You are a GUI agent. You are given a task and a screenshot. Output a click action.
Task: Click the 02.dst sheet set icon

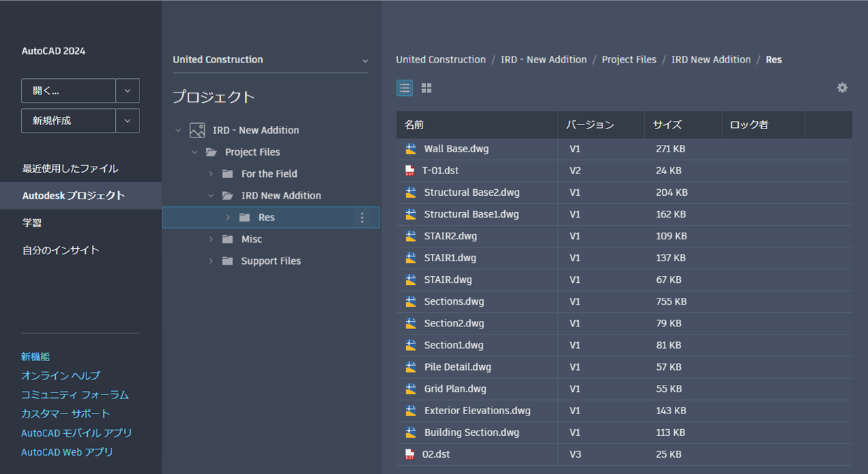click(x=410, y=454)
